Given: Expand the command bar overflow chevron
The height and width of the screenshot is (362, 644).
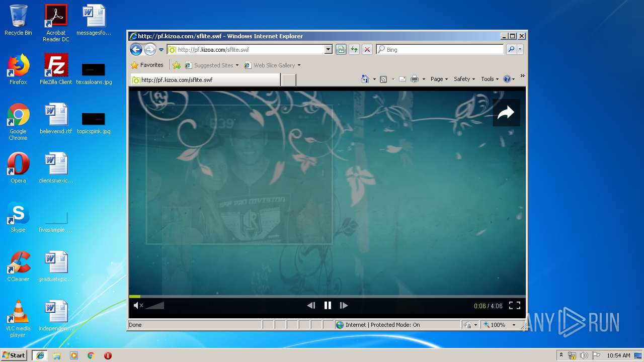Looking at the screenshot, I should click(x=522, y=76).
